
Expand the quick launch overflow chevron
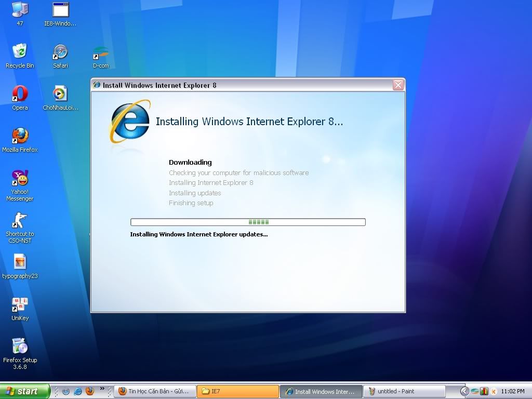coord(102,389)
